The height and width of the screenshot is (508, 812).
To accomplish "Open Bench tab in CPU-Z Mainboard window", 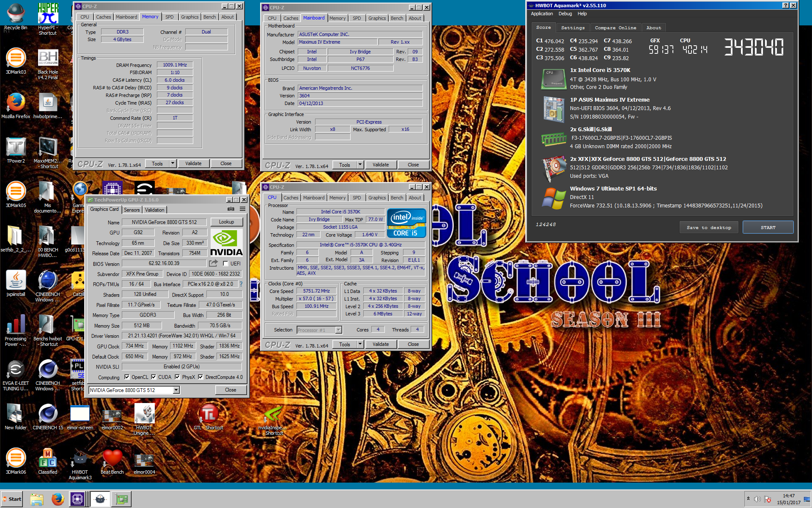I will 397,18.
